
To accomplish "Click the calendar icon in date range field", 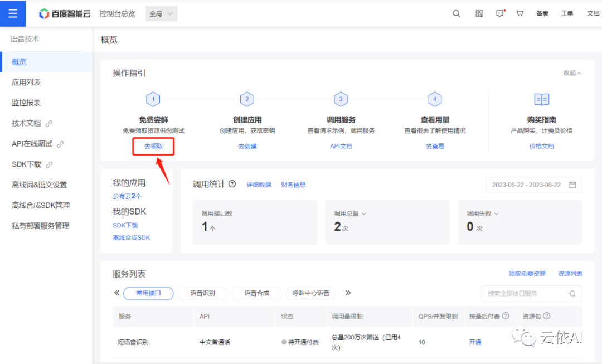I will [572, 185].
